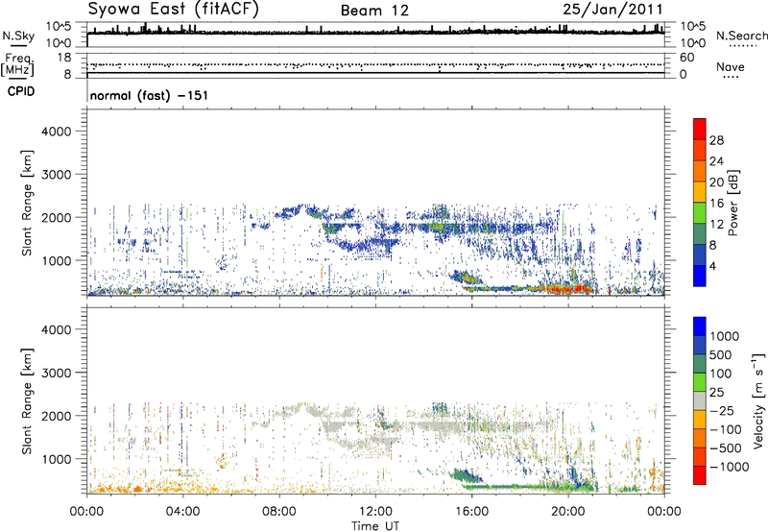This screenshot has height=532, width=768.
Task: Click the Velocity colorbar segment between -25 and -100
Action: 700,420
